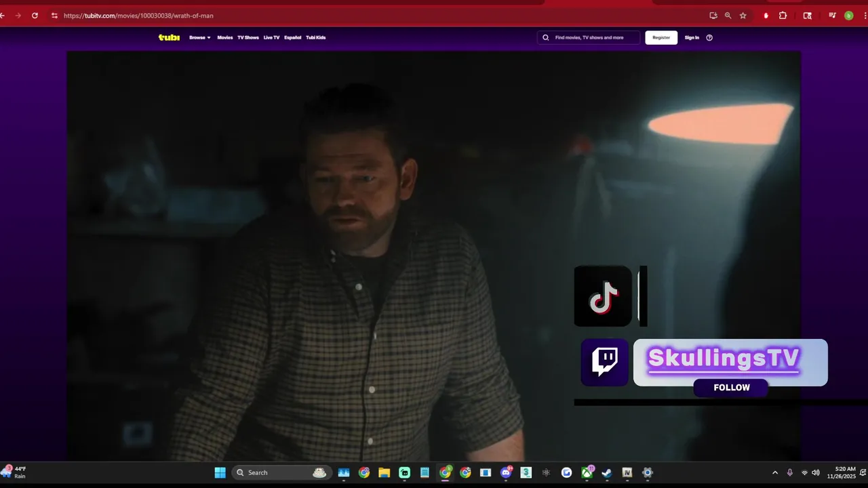Open the notification bell in the taskbar

pyautogui.click(x=862, y=472)
